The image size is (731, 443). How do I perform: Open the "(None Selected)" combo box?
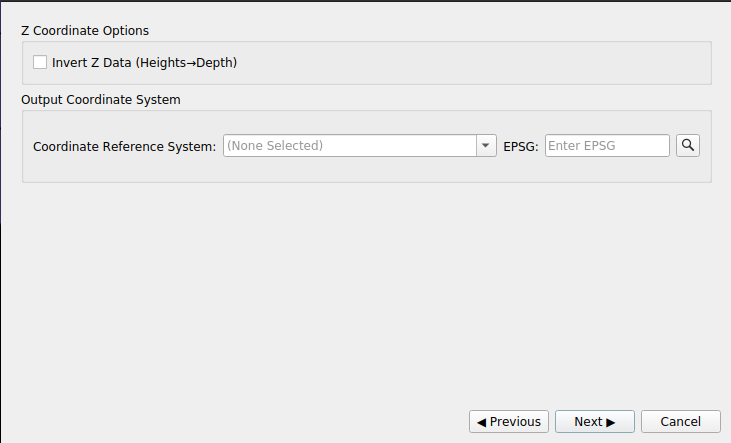(350, 146)
